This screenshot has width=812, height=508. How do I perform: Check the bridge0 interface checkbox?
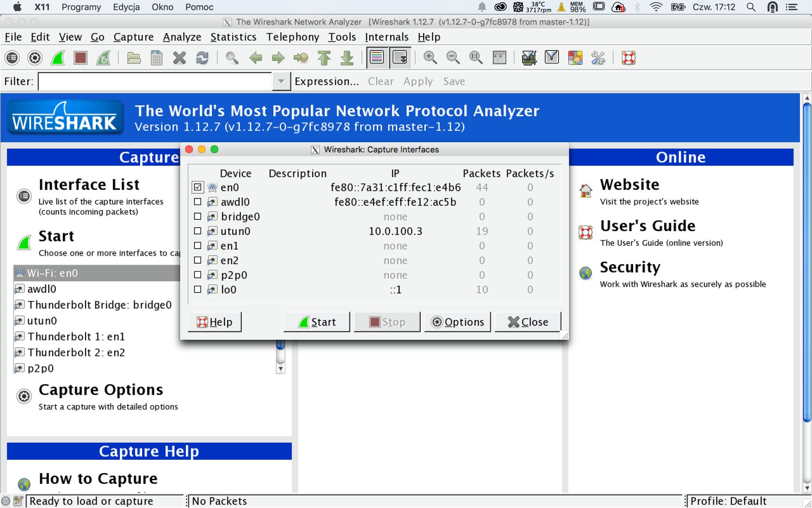coord(198,216)
